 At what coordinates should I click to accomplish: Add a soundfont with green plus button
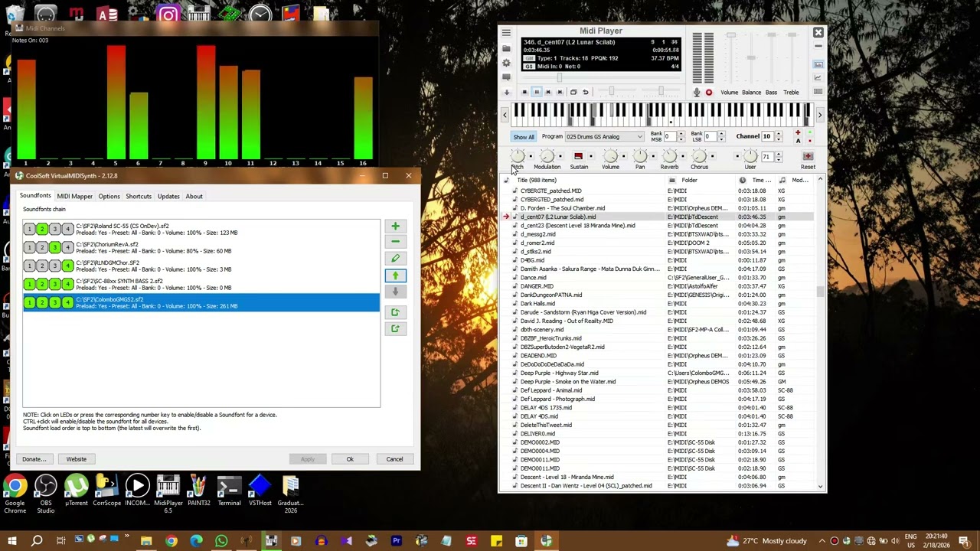click(x=395, y=226)
